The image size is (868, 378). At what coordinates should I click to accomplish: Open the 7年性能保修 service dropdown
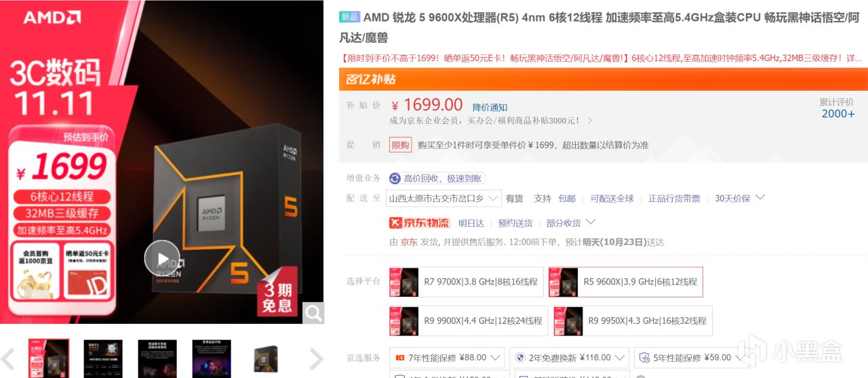(447, 358)
